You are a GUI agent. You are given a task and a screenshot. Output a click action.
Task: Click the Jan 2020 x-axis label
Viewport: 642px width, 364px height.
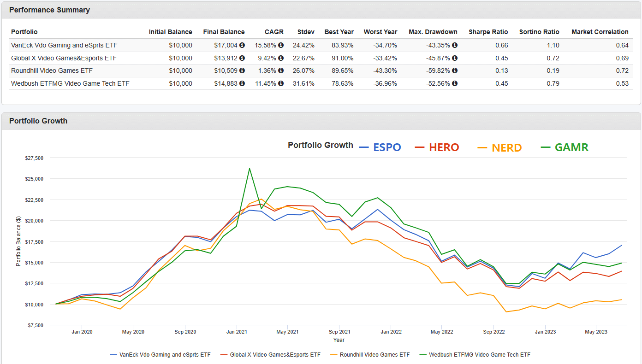pos(82,332)
